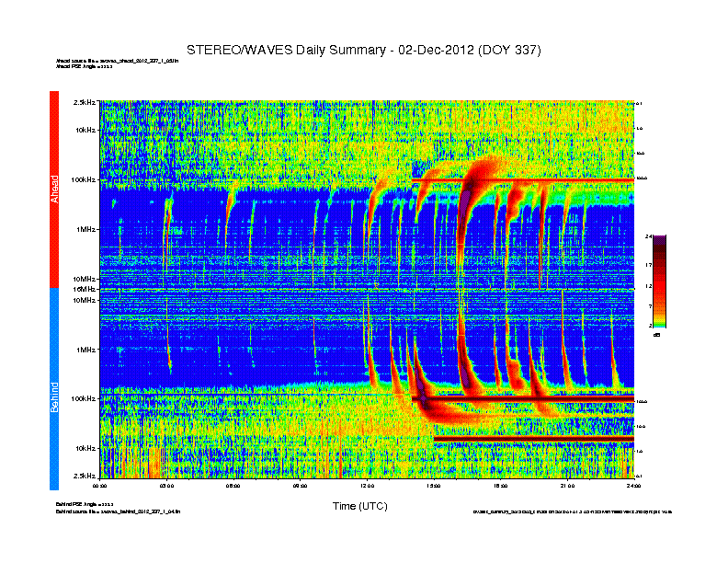
Task: Click the 12:00 tick on the time axis
Action: click(368, 486)
